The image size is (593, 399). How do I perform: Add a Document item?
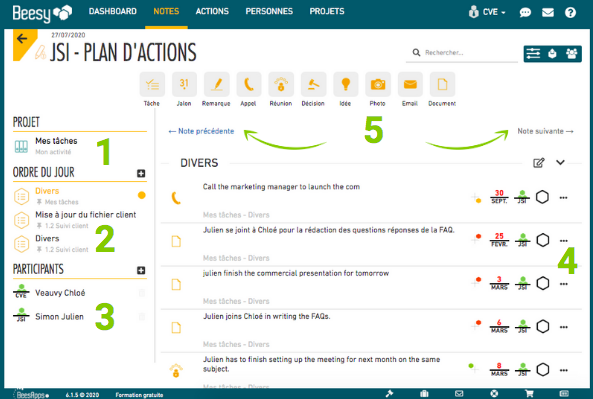[x=442, y=84]
